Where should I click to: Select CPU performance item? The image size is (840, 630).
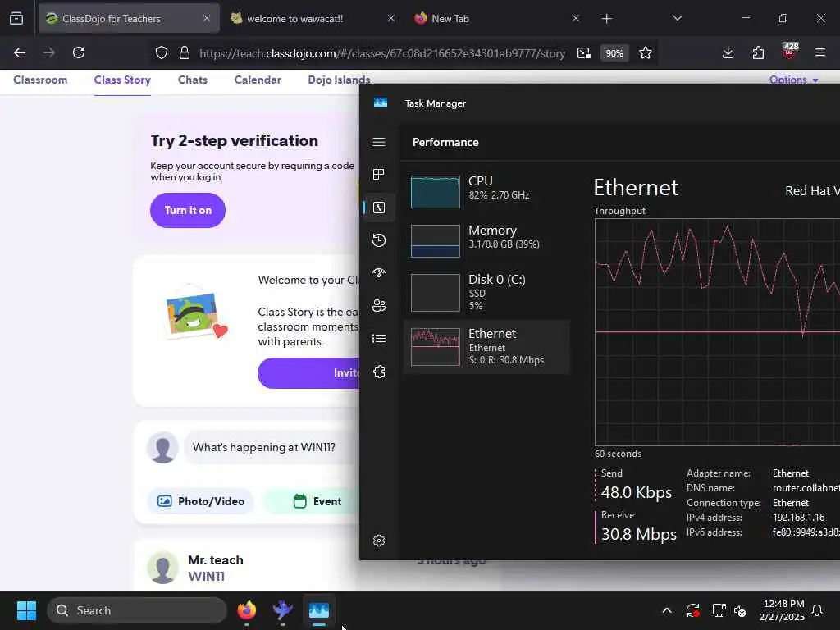486,191
